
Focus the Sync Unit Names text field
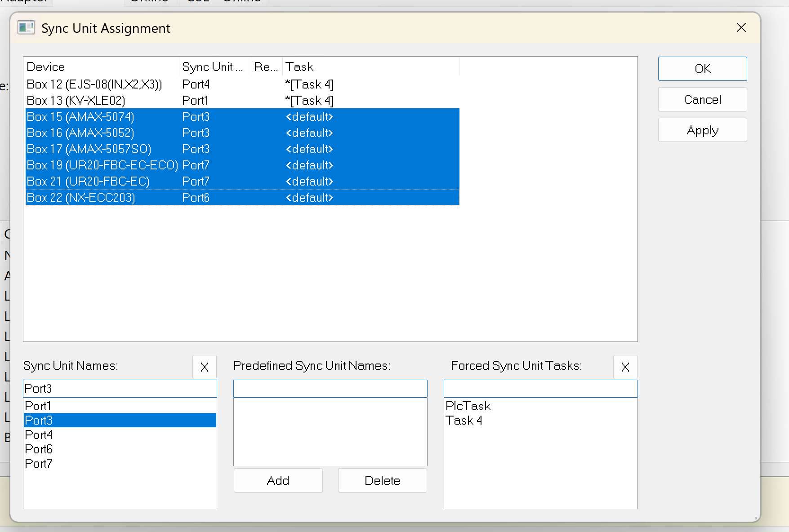point(120,389)
